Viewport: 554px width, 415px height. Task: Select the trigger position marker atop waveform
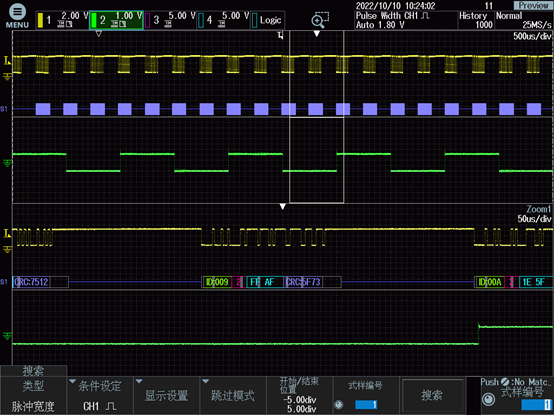(x=317, y=34)
